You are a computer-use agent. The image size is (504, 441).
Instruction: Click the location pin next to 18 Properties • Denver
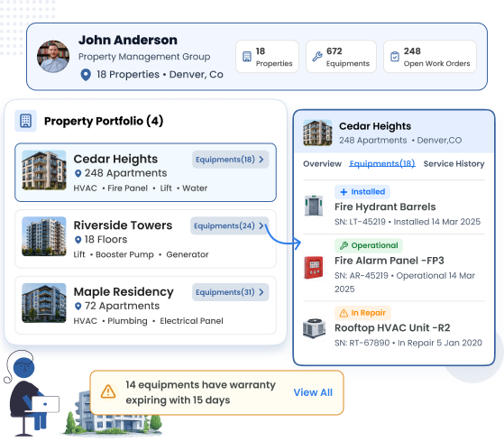86,75
